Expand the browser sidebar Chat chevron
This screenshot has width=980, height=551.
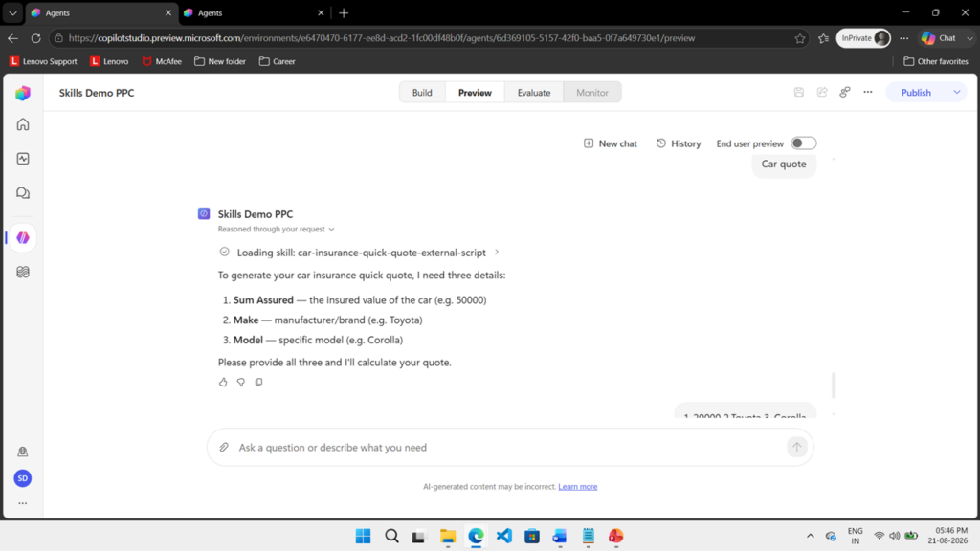point(969,38)
